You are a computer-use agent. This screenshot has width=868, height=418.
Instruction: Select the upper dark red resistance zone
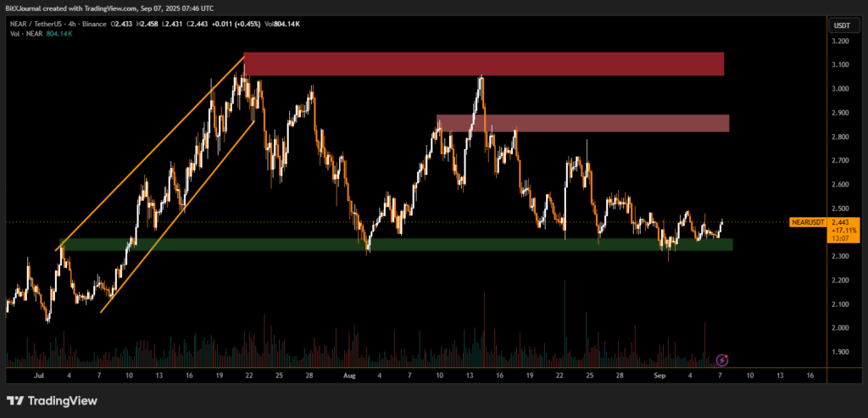(483, 64)
